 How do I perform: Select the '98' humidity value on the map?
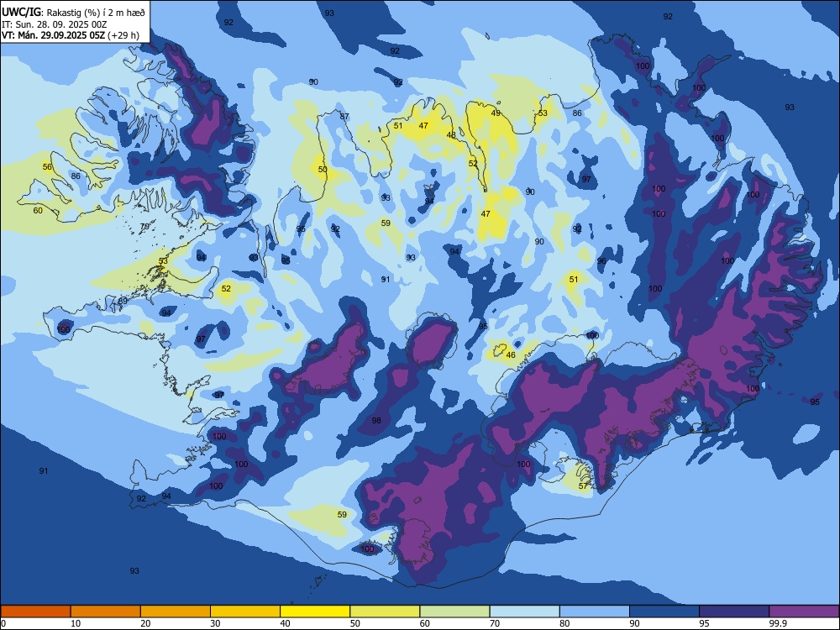[x=376, y=421]
